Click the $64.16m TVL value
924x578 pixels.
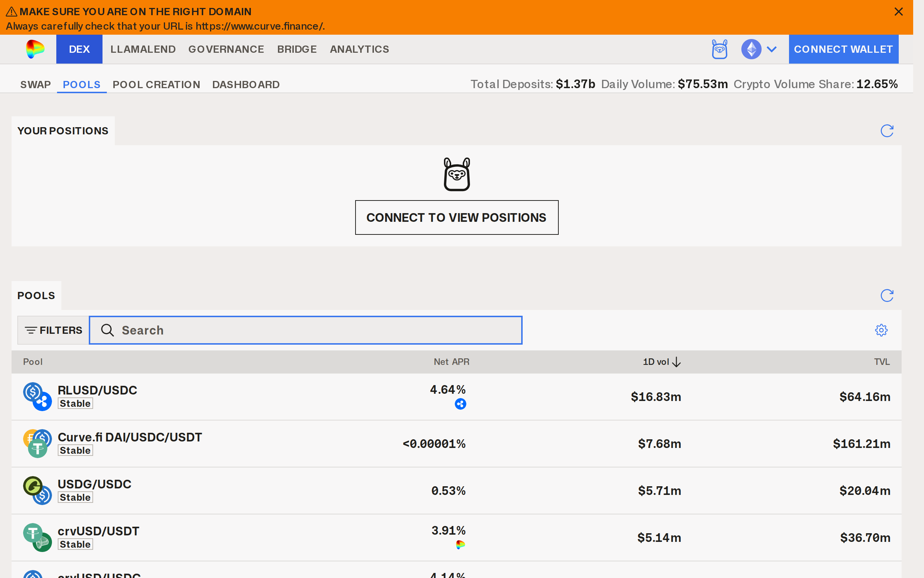pyautogui.click(x=865, y=397)
